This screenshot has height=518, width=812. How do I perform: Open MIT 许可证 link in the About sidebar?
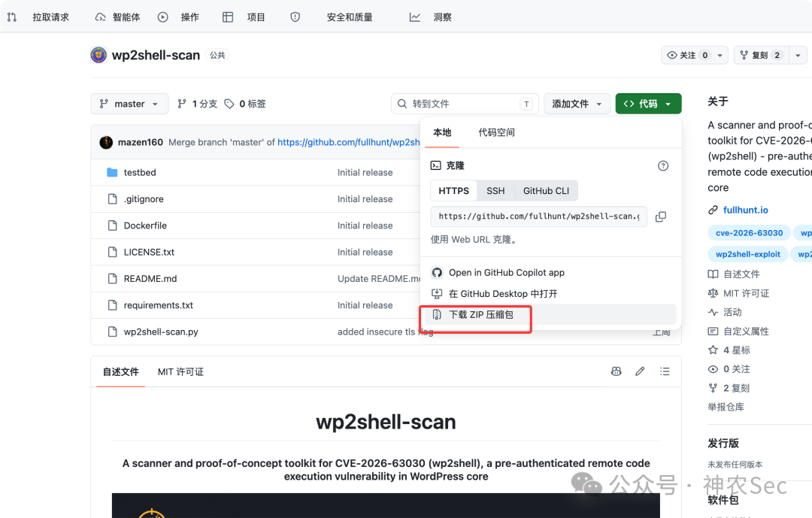pos(746,293)
